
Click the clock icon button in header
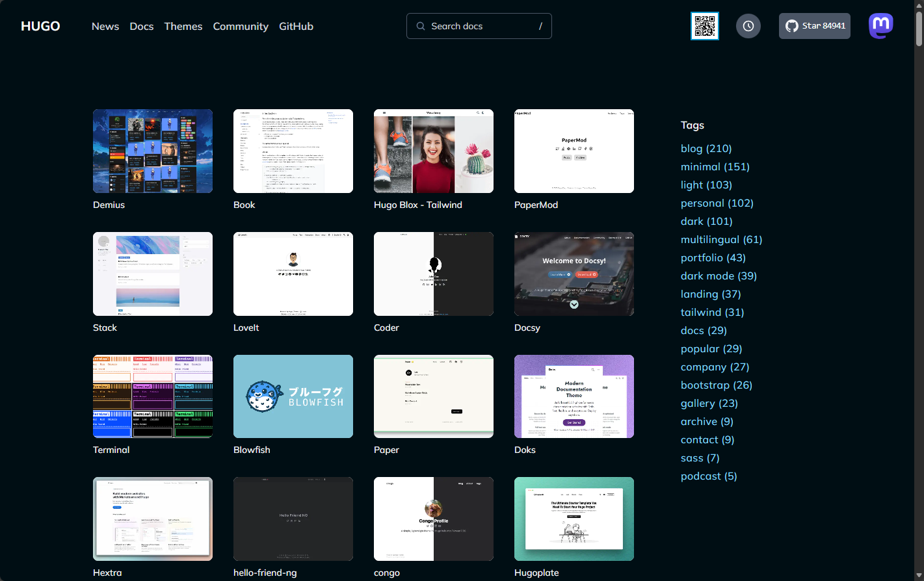748,26
